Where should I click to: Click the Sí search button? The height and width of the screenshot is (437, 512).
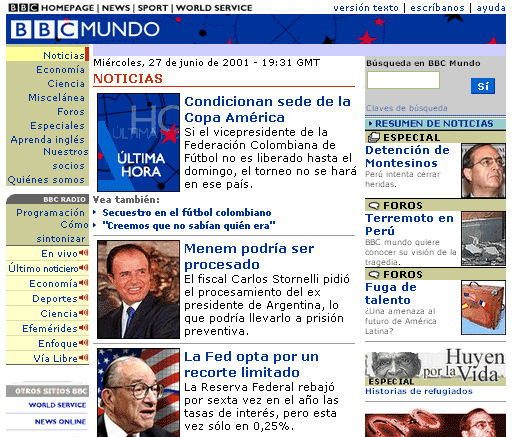483,86
